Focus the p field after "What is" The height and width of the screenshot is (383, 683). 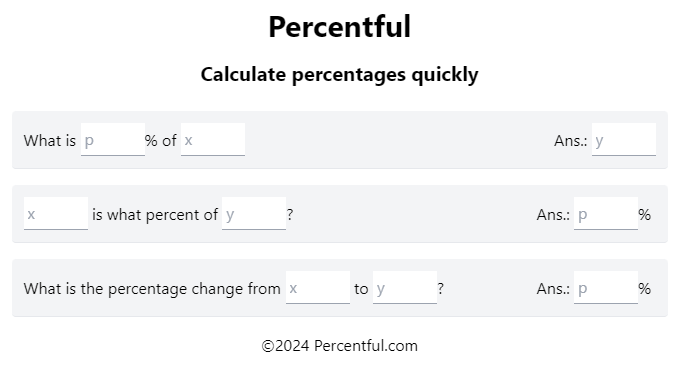tap(113, 139)
